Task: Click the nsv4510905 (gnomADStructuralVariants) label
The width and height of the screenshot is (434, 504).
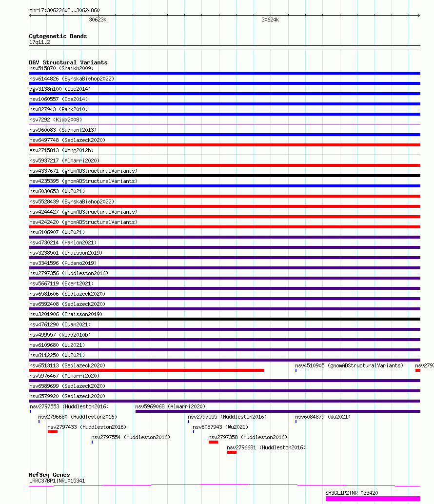Action: (x=349, y=366)
